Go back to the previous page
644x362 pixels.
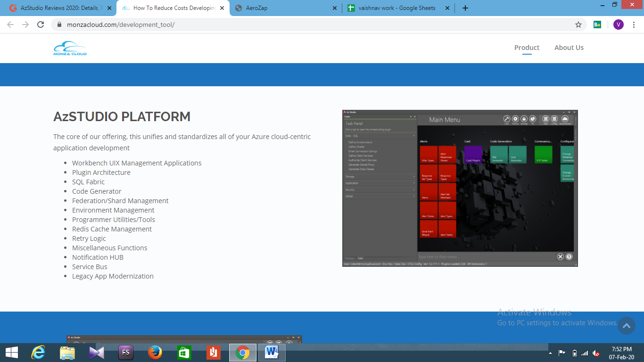pyautogui.click(x=10, y=25)
